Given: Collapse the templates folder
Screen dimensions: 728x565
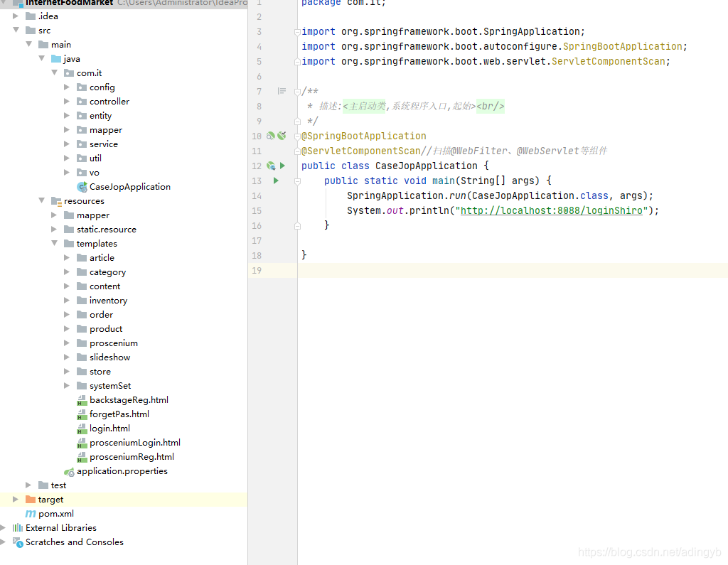Looking at the screenshot, I should point(54,244).
